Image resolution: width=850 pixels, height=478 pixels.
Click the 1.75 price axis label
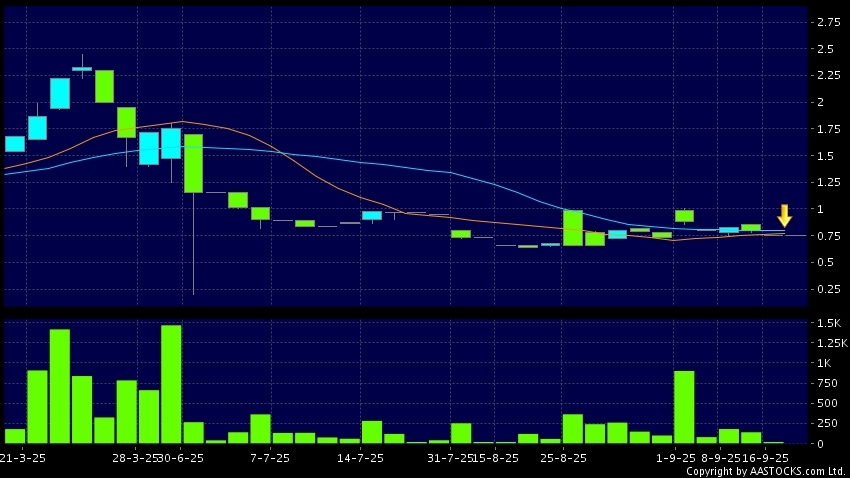(829, 129)
